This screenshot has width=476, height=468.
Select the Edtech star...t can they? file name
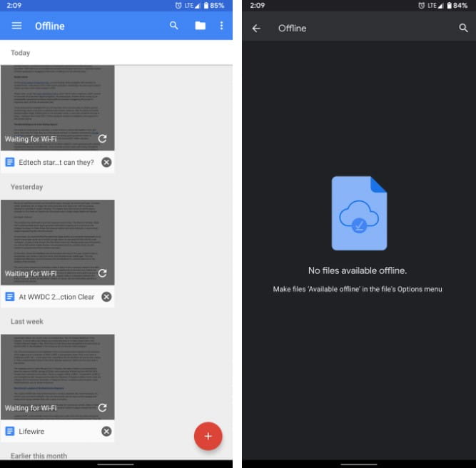[56, 163]
